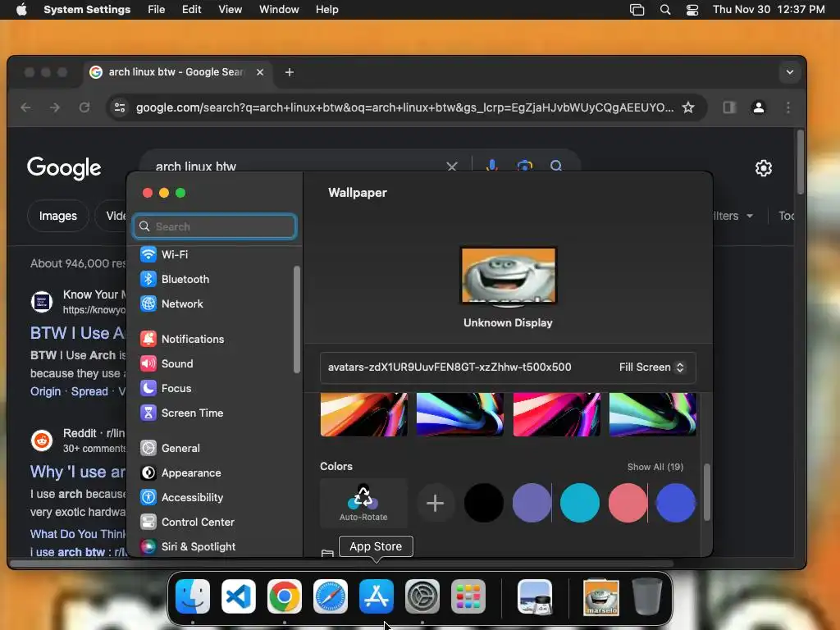Open the Window menu
Viewport: 840px width, 630px height.
(279, 10)
